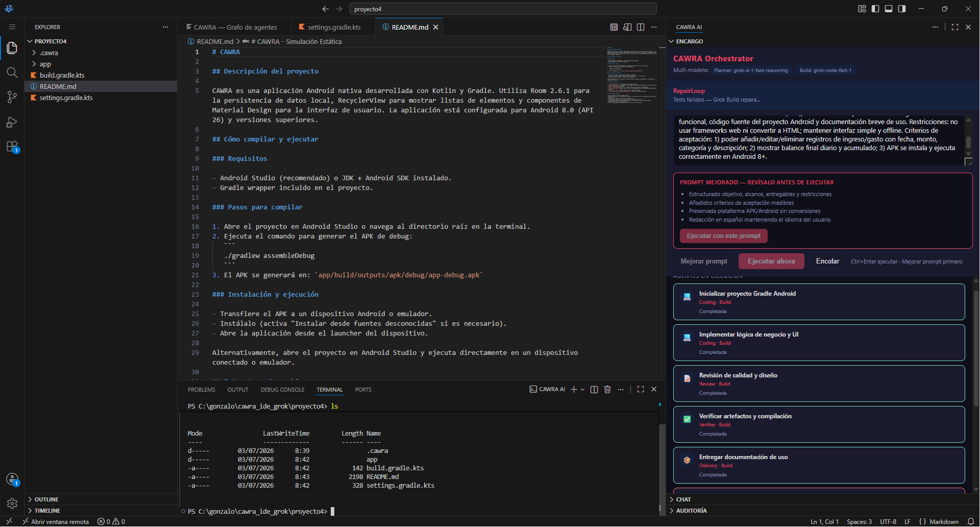Go forward with the navigation arrow

click(339, 9)
